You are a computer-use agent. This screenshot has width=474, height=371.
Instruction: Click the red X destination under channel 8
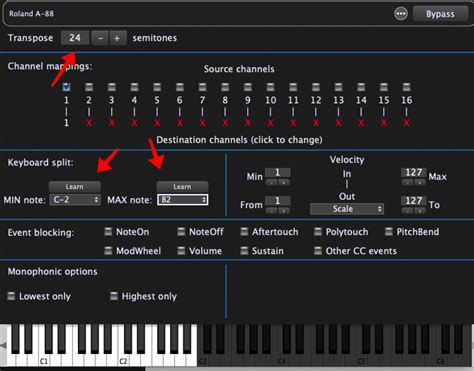point(225,123)
